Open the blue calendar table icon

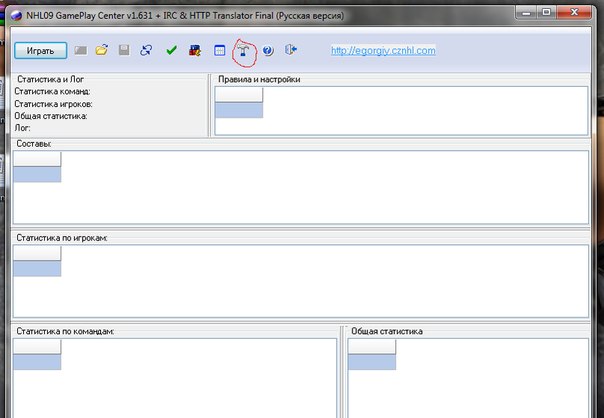(x=220, y=50)
